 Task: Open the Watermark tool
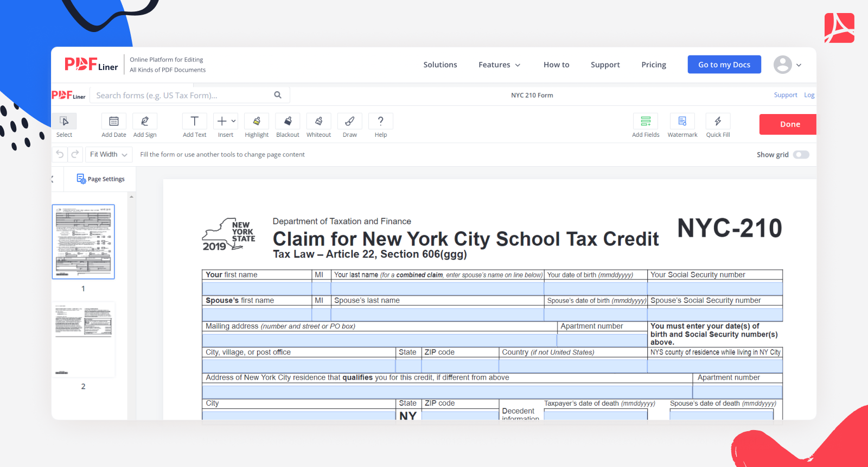click(682, 122)
